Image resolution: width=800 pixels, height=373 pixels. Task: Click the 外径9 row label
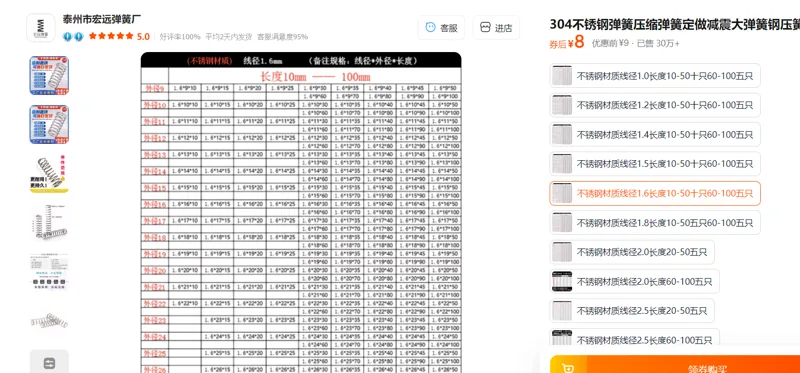155,89
